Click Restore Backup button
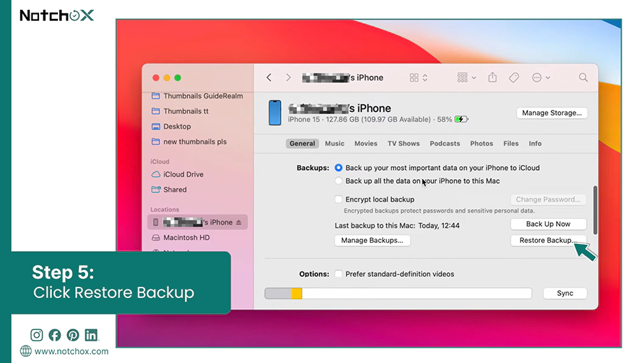The image size is (644, 363). pyautogui.click(x=548, y=241)
